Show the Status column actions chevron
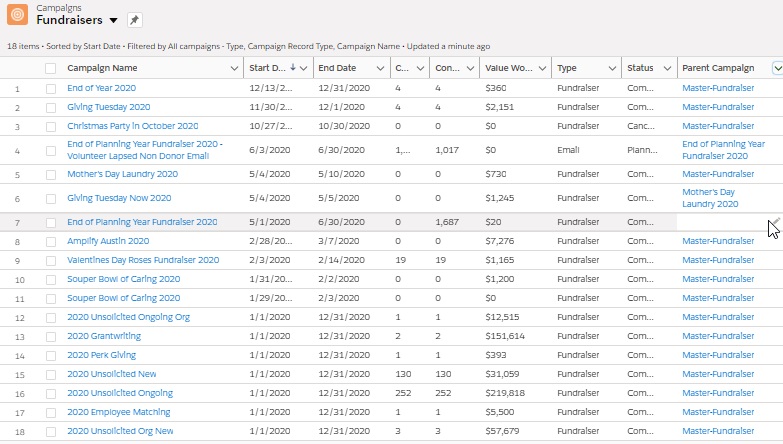Image resolution: width=783 pixels, height=444 pixels. pyautogui.click(x=666, y=68)
